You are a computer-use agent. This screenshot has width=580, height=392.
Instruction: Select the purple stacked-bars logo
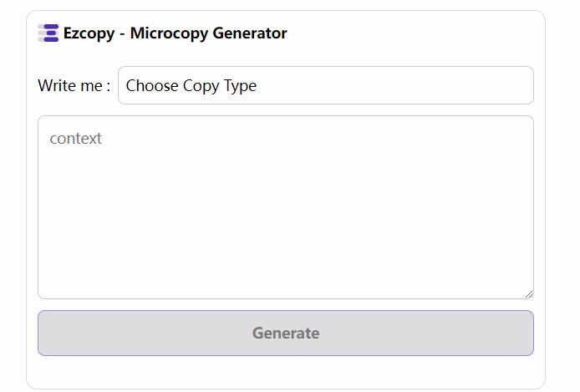click(48, 33)
